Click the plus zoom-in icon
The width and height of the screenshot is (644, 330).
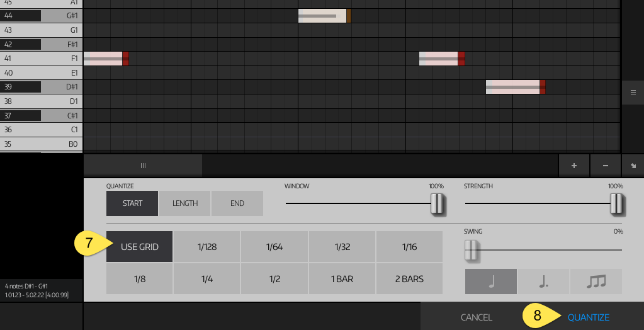tap(574, 166)
